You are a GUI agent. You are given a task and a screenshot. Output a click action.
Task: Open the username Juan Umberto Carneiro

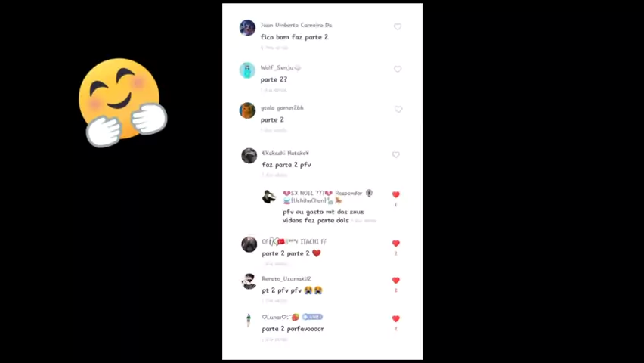pos(296,25)
